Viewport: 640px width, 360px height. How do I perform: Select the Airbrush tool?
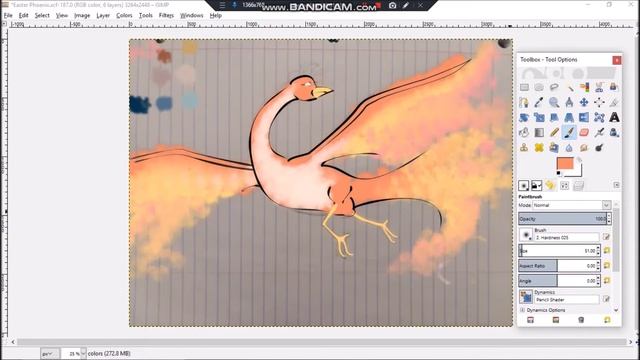tap(599, 133)
